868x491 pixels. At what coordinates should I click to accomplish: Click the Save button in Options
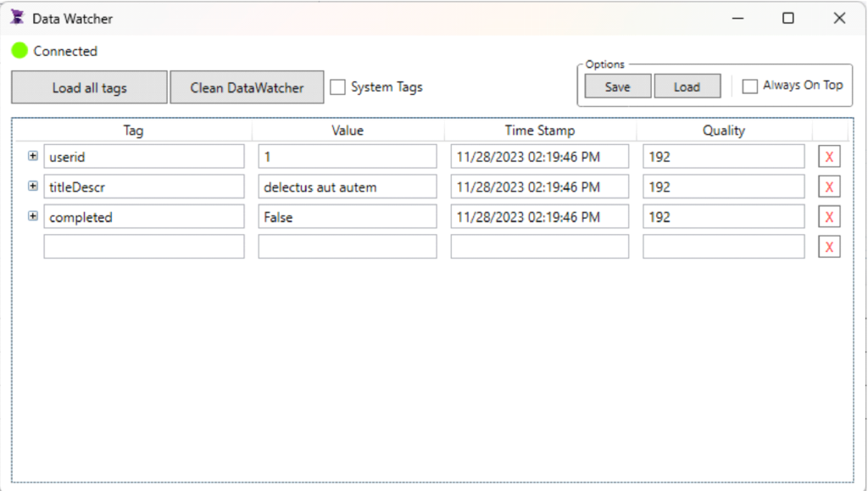(x=618, y=86)
